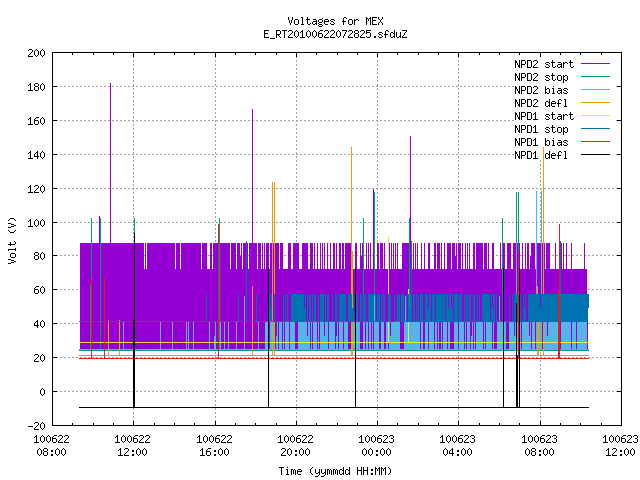The height and width of the screenshot is (480, 640).
Task: Click the green NPD2 stop legend line
Action: tap(596, 76)
